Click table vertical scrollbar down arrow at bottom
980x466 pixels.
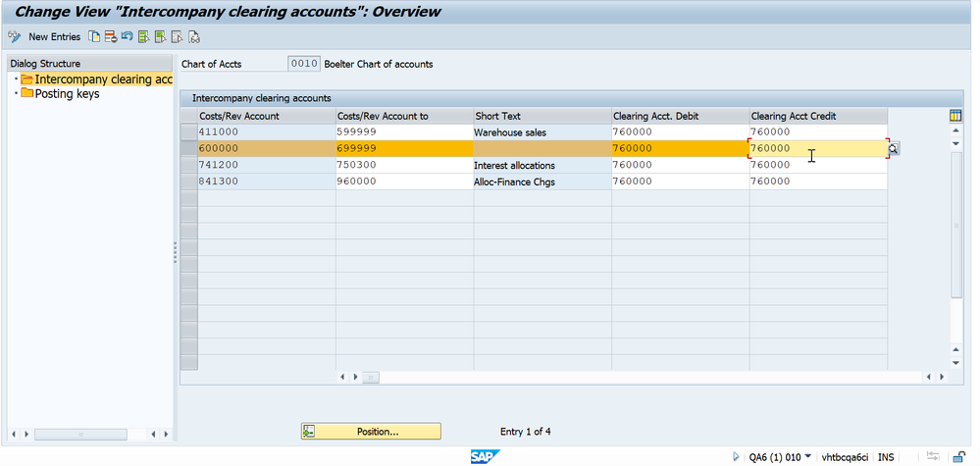click(955, 363)
